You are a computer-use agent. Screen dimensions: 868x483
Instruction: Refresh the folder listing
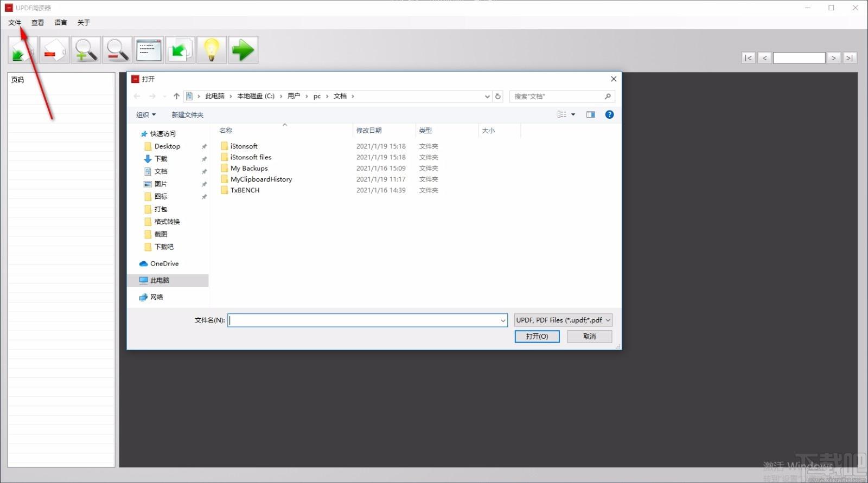[x=498, y=96]
